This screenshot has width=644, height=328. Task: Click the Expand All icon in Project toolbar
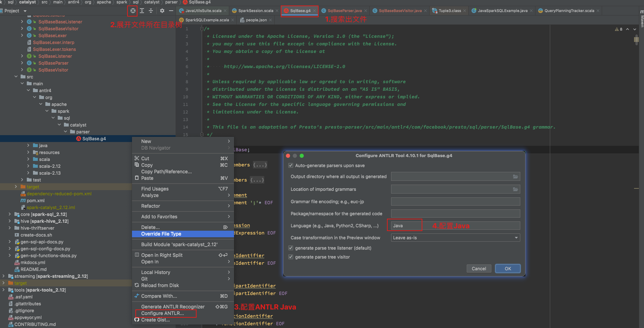142,11
